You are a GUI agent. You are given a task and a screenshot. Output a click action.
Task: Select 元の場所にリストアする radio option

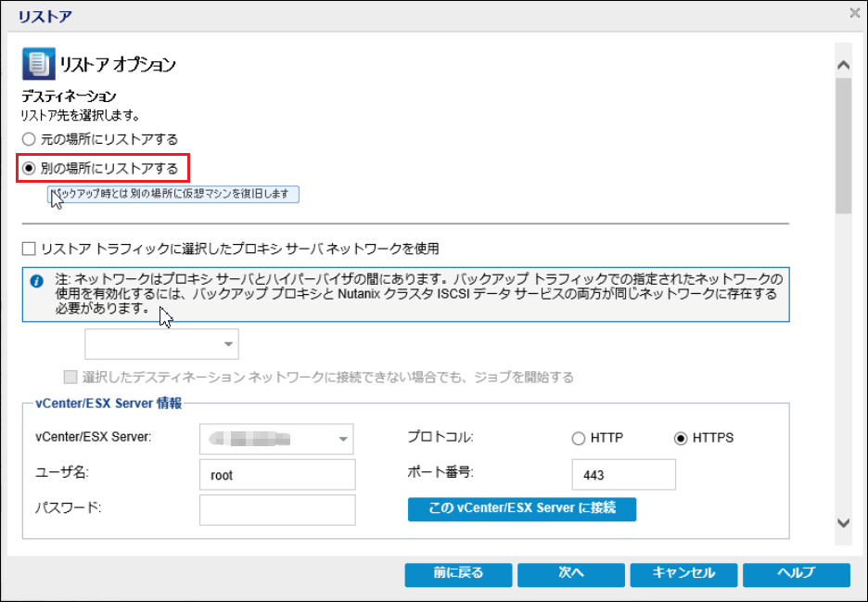click(29, 139)
